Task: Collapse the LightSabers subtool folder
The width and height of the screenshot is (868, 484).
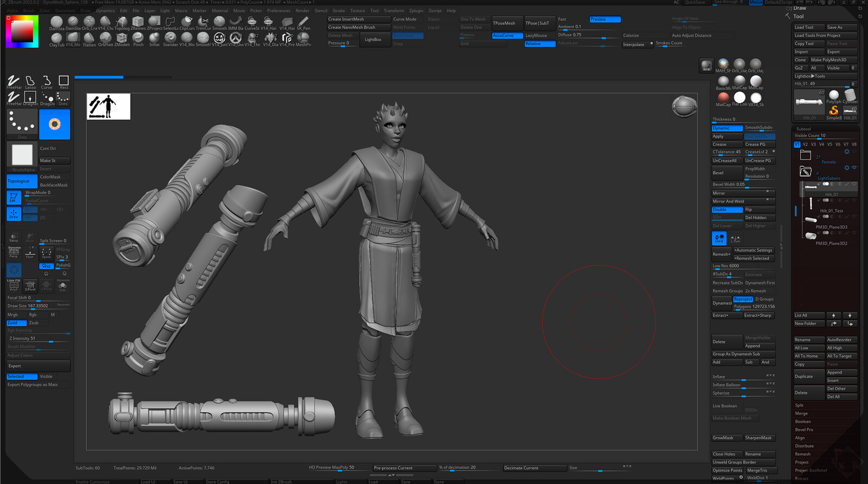Action: tap(806, 172)
